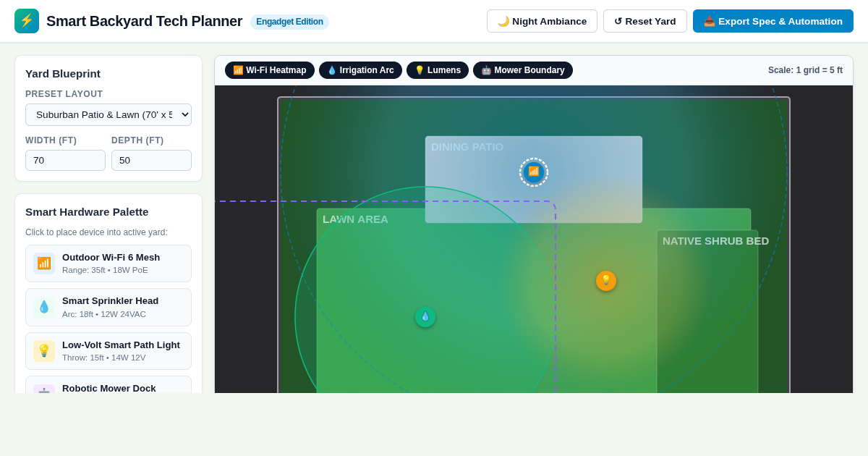The image size is (868, 456).
Task: Toggle the Irrigation Arc layer
Action: (360, 70)
